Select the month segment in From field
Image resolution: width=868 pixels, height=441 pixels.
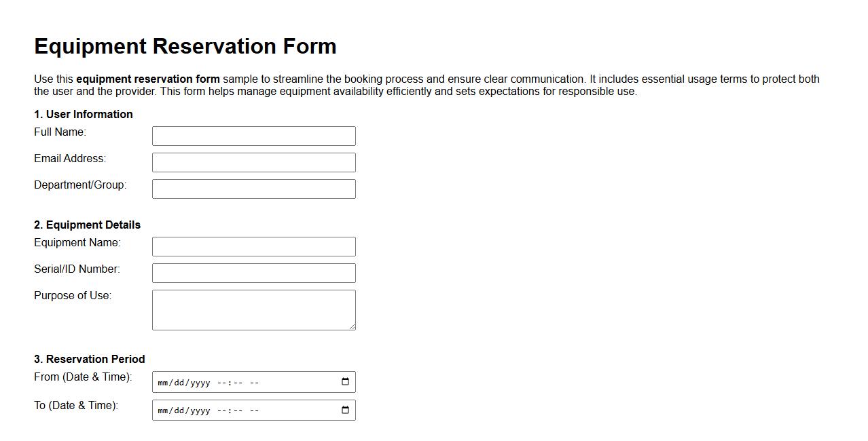tap(162, 382)
